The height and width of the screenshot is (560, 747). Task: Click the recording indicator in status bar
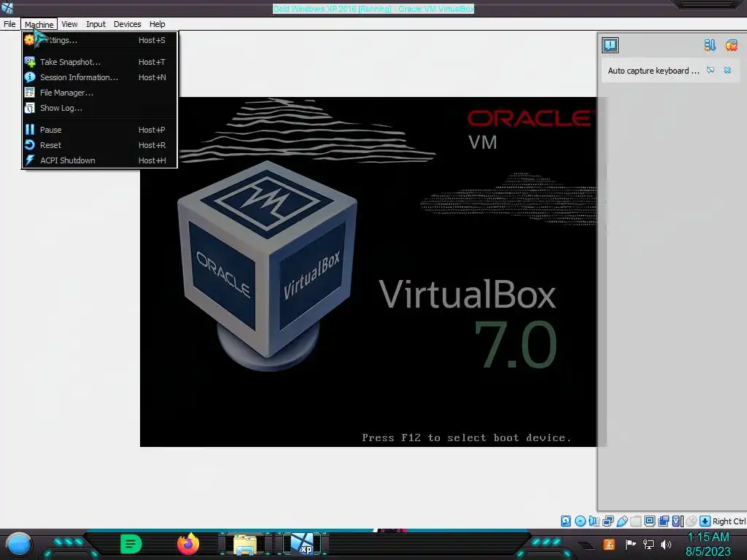click(663, 521)
